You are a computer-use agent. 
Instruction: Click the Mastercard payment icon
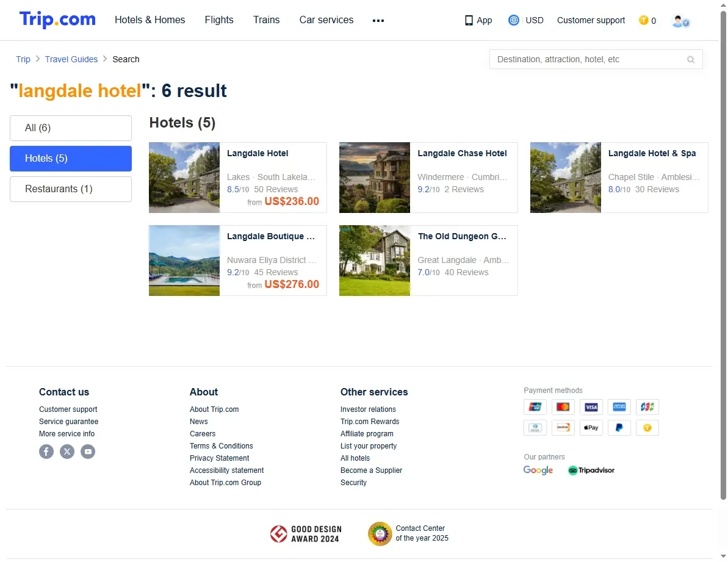563,407
